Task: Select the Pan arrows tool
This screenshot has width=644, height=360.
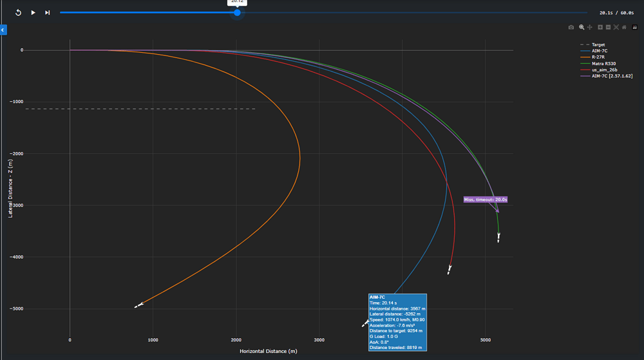Action: pos(590,27)
